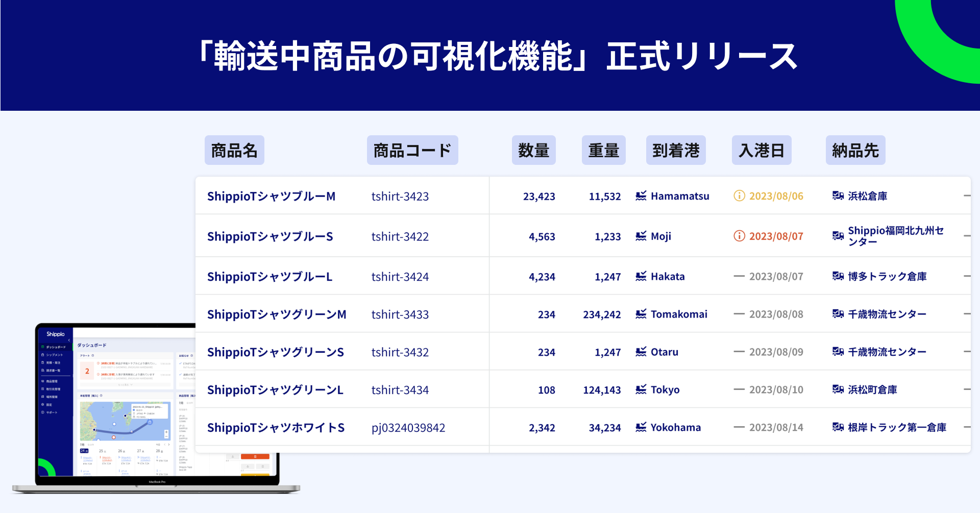Go to previous week in laptop calendar
This screenshot has height=513, width=980.
[x=164, y=445]
